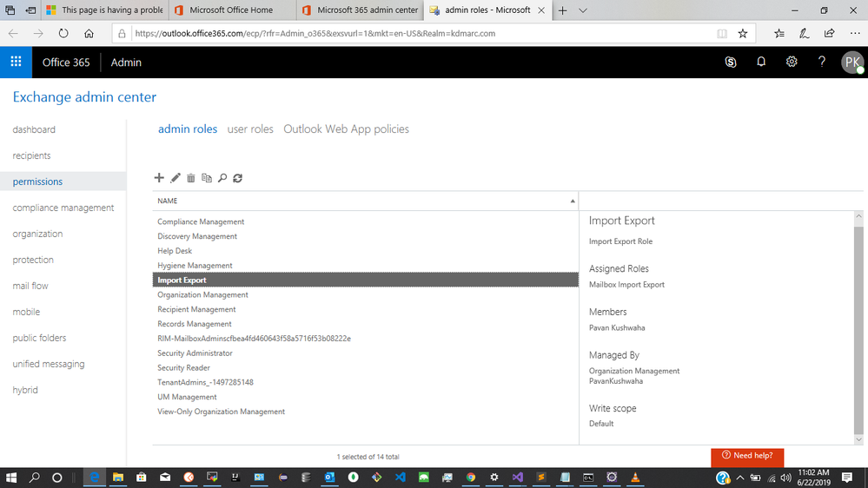Sort the list by NAME column arrow
Image resolution: width=868 pixels, height=488 pixels.
tap(573, 201)
